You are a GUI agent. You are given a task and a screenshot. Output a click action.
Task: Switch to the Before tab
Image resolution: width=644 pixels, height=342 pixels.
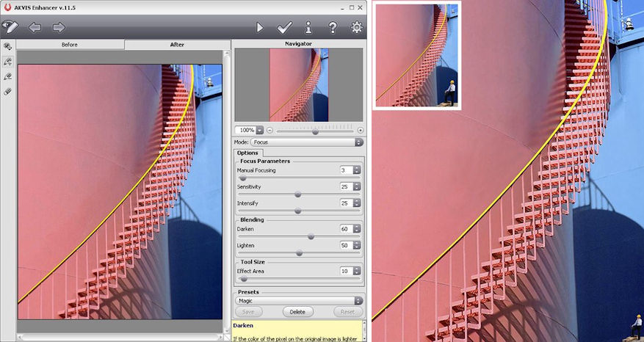(70, 45)
